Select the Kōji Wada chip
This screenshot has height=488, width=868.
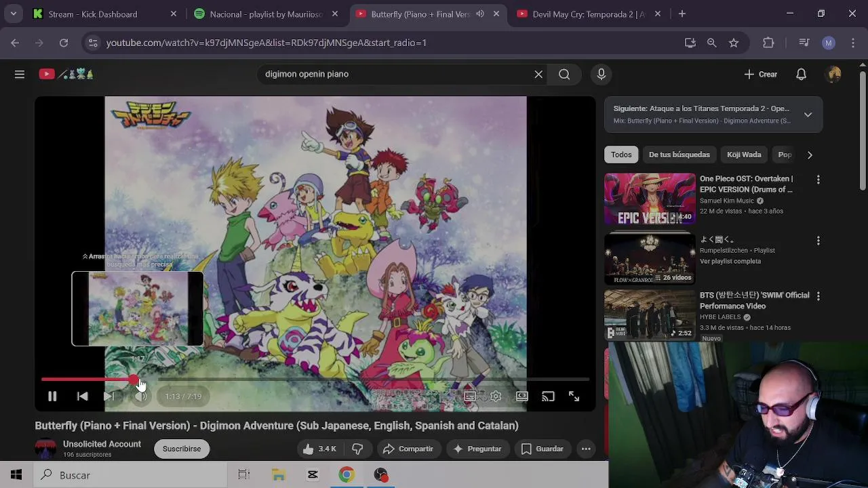(x=744, y=155)
